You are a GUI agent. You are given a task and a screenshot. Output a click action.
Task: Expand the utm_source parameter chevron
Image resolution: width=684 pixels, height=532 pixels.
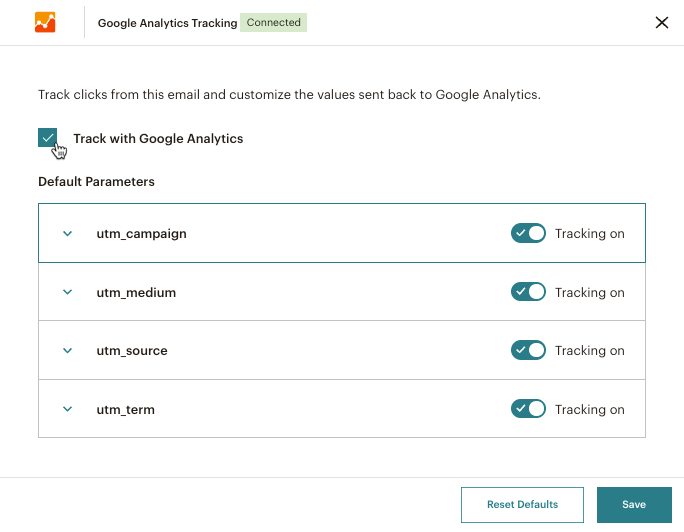(x=68, y=351)
